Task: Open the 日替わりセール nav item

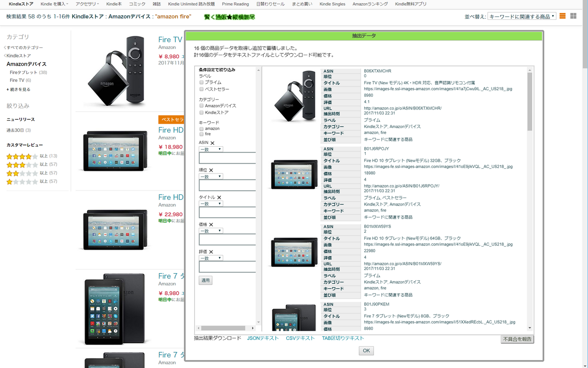Action: coord(270,4)
